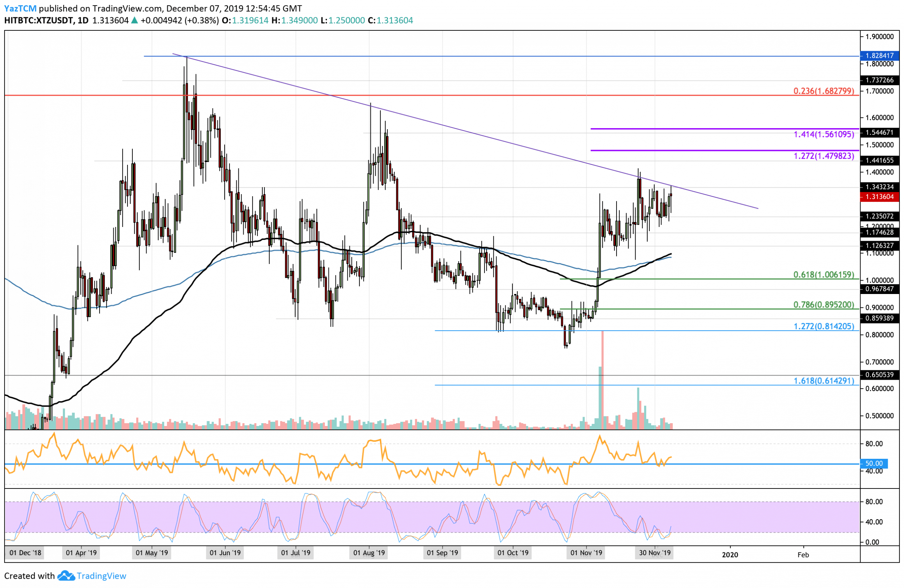Select the 1.544671 price axis label

[880, 132]
